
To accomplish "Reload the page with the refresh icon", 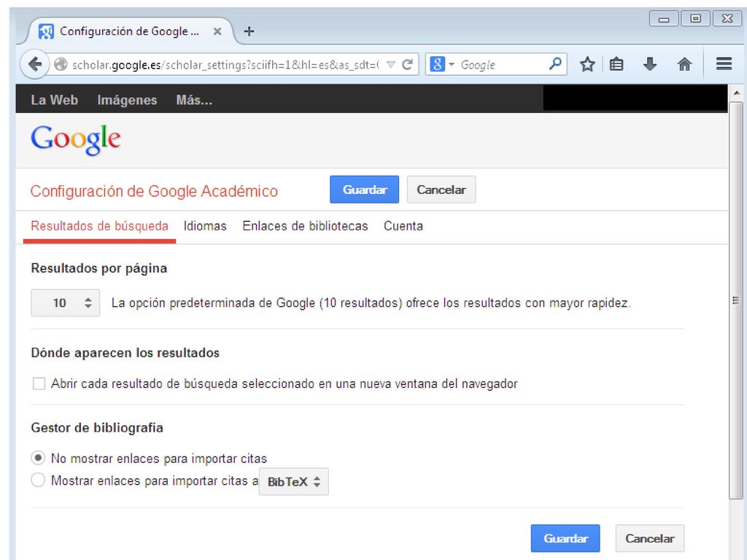I will click(x=407, y=64).
